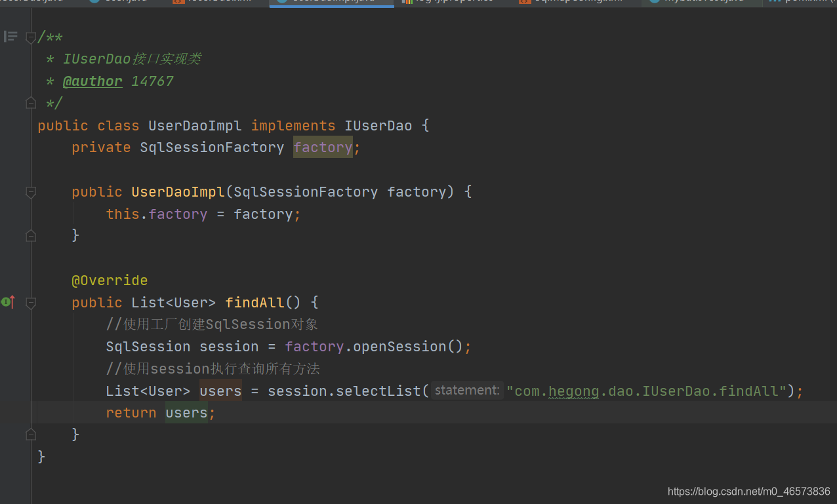This screenshot has height=504, width=837.
Task: Fold the UserDaoImpl constructor
Action: coord(31,192)
